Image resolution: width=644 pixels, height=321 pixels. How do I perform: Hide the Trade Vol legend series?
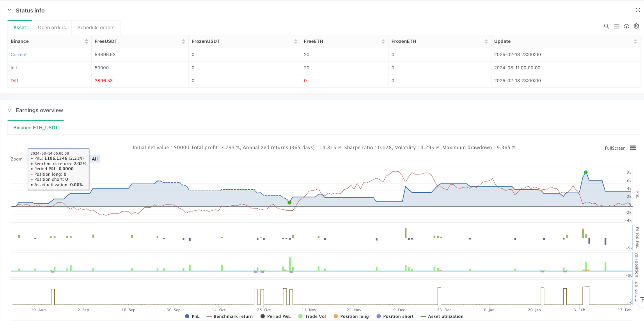[312, 316]
